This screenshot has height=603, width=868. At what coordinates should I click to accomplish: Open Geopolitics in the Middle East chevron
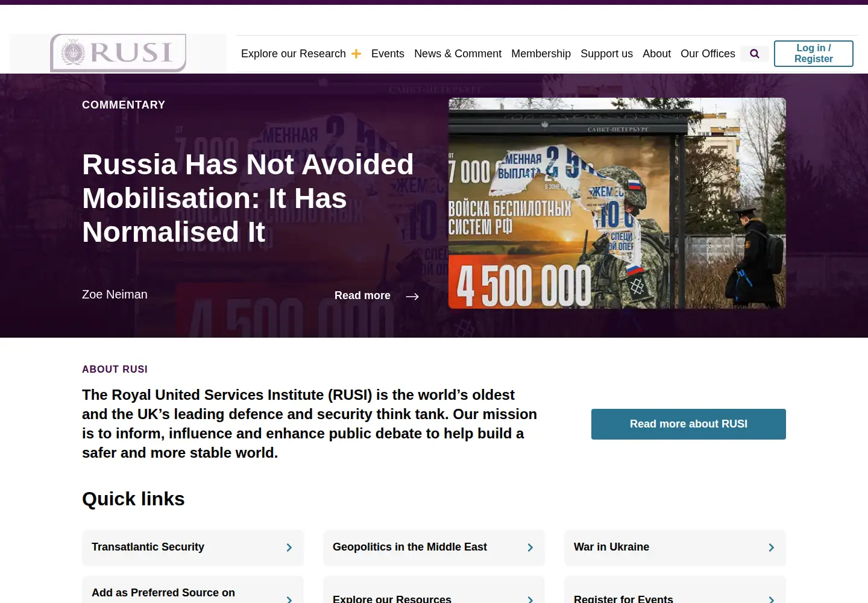(530, 548)
